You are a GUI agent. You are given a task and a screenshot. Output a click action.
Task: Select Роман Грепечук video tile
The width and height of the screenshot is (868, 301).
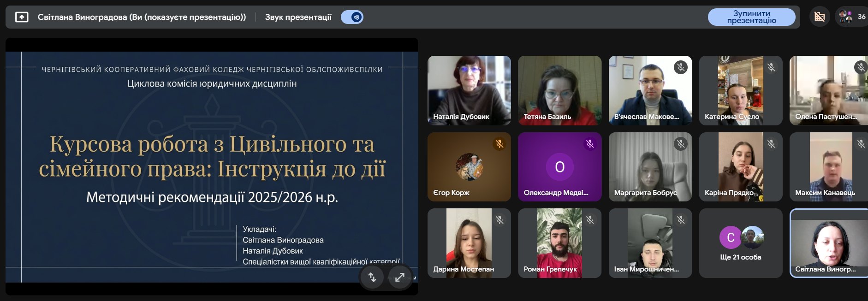tap(559, 243)
